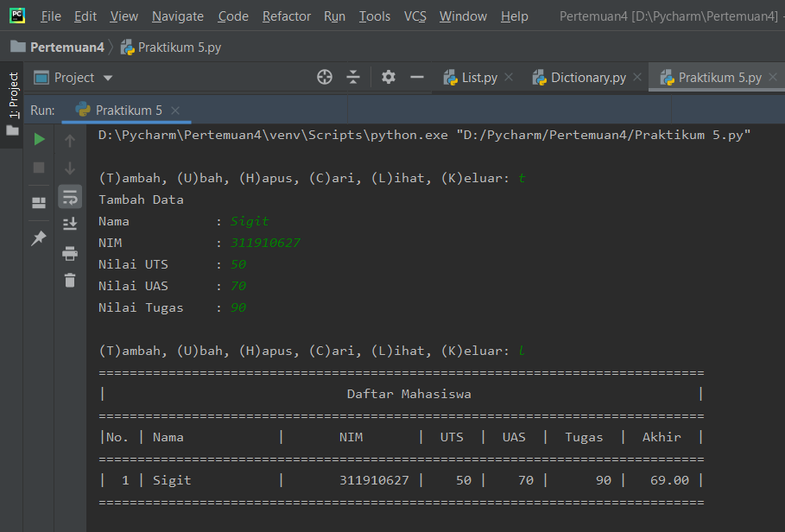This screenshot has height=532, width=785.
Task: Close the Praktikum 5.py editor tab
Action: point(773,77)
